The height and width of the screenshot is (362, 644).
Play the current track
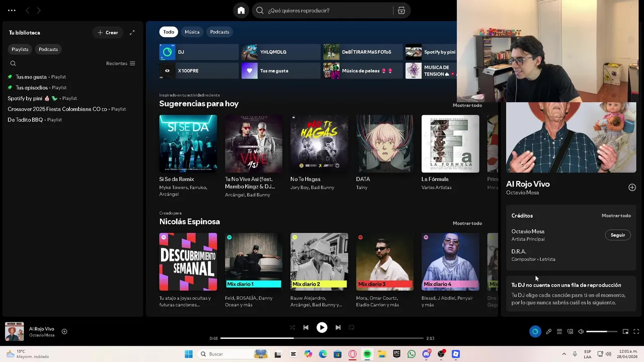coord(321,327)
